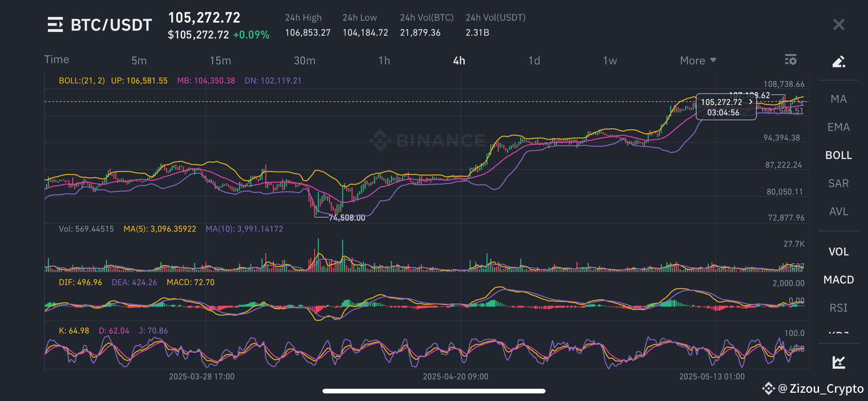This screenshot has height=401, width=868.
Task: Toggle the AVL overlay indicator
Action: click(838, 212)
